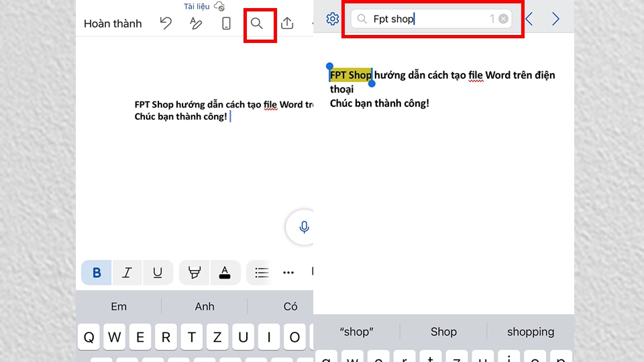Image resolution: width=644 pixels, height=362 pixels.
Task: Tap the W key on the left keyboard
Action: pos(114,337)
